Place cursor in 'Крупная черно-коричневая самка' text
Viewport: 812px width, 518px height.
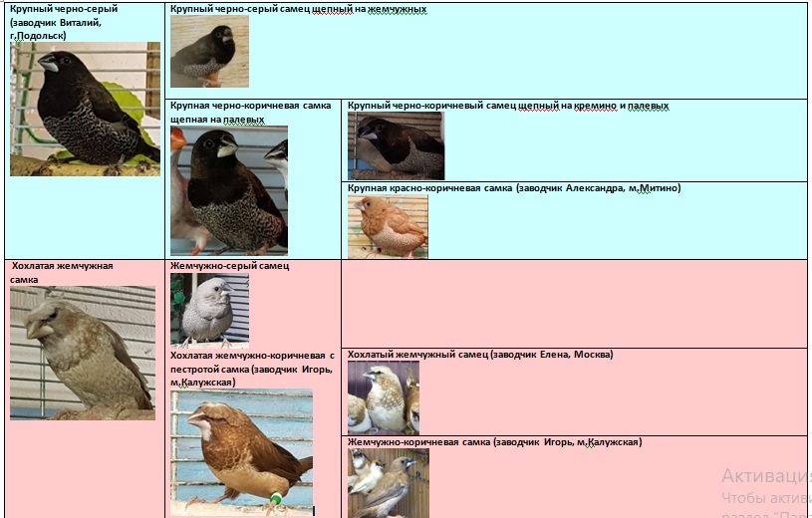tap(250, 105)
